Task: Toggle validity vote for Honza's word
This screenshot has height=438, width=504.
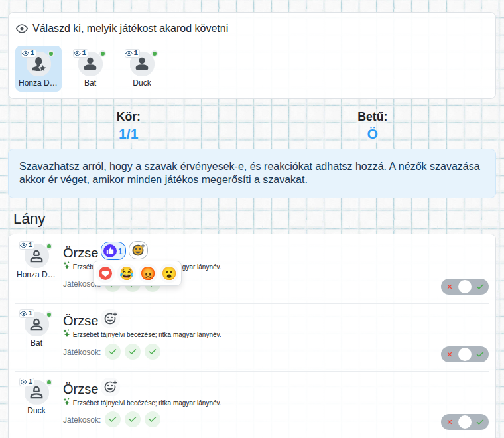Action: pyautogui.click(x=465, y=287)
